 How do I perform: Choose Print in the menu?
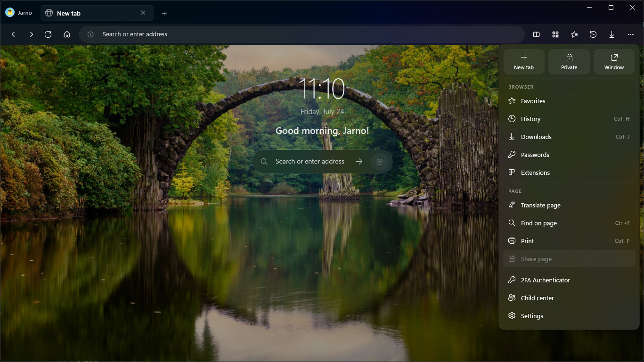(569, 241)
